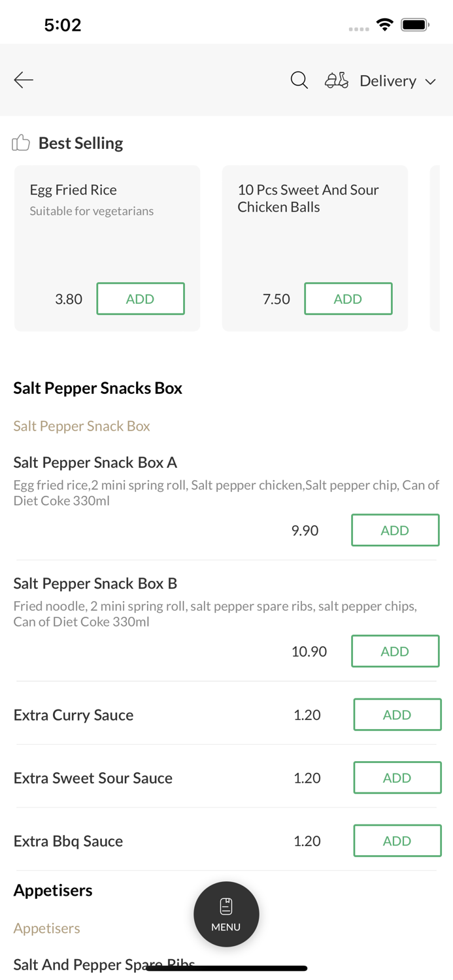Expand the Delivery dropdown chevron
Screen dimensions: 453x980
click(x=431, y=82)
